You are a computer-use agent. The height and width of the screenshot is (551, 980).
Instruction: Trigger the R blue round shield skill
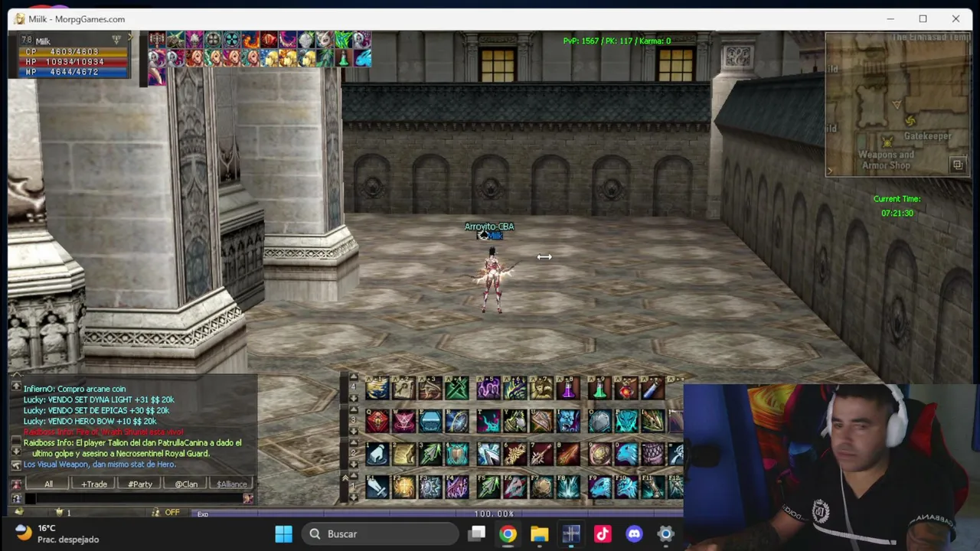click(457, 421)
